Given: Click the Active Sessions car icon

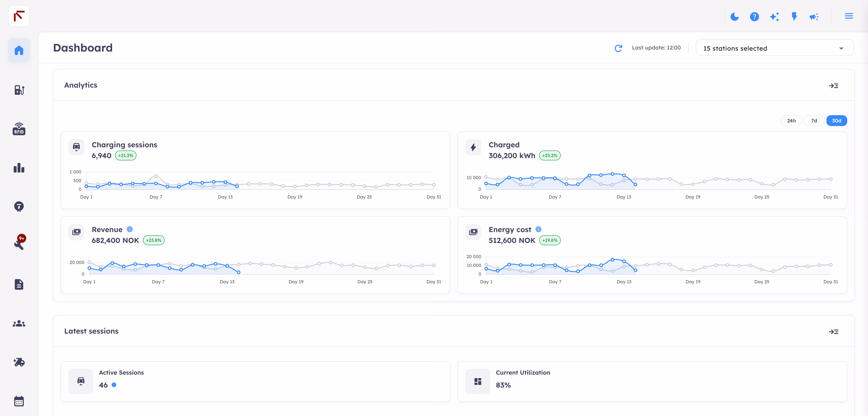Looking at the screenshot, I should [81, 381].
